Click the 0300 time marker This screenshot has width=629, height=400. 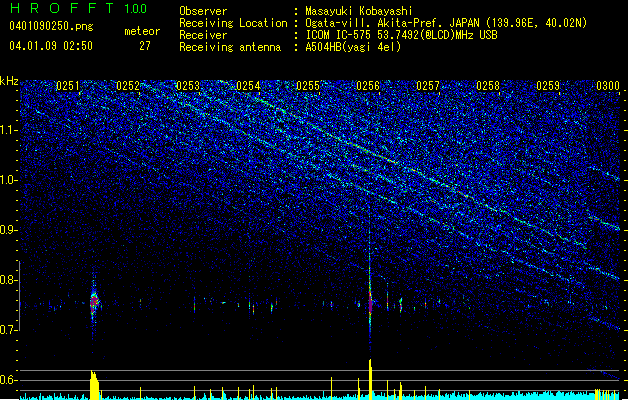coord(608,86)
